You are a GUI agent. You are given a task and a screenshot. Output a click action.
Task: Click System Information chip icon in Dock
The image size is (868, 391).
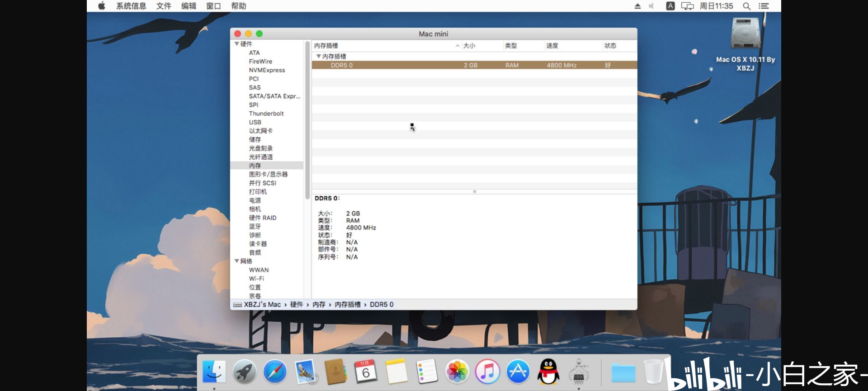coord(579,372)
